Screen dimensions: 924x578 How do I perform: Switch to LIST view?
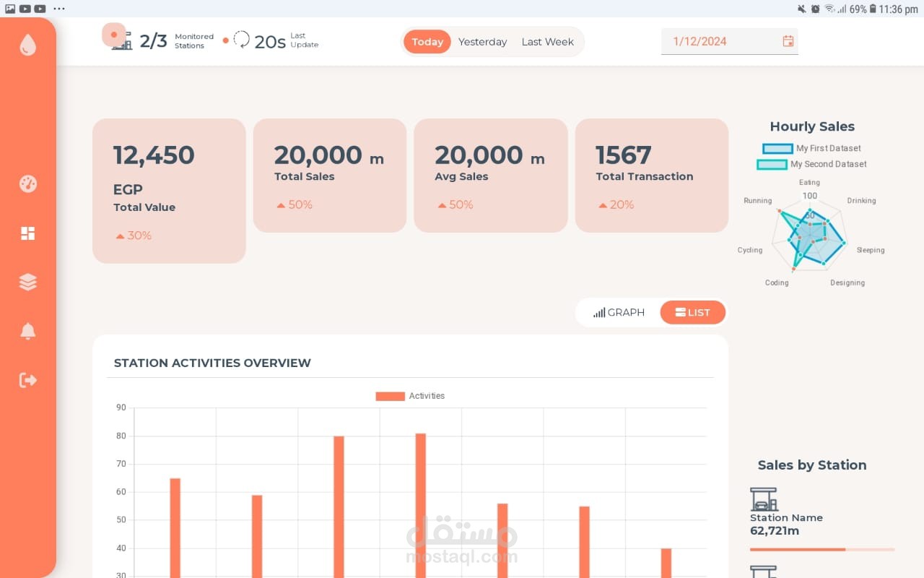(x=693, y=313)
